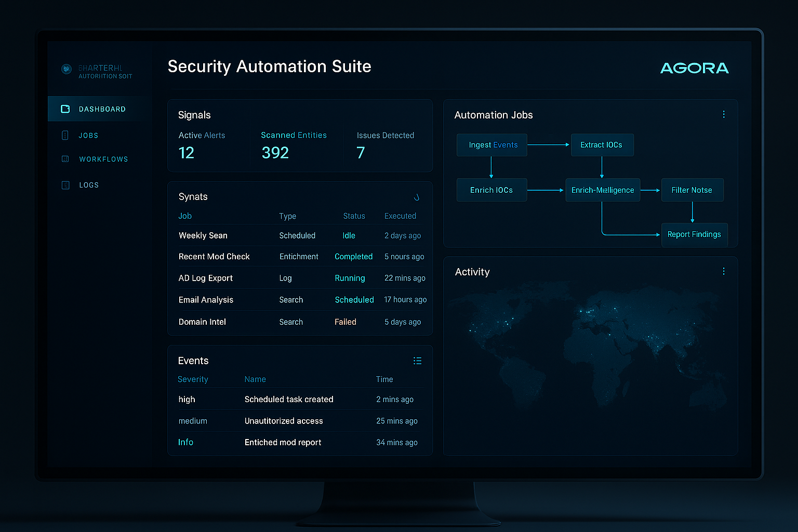
Task: Toggle the Running status of AD Log Export
Action: (350, 278)
